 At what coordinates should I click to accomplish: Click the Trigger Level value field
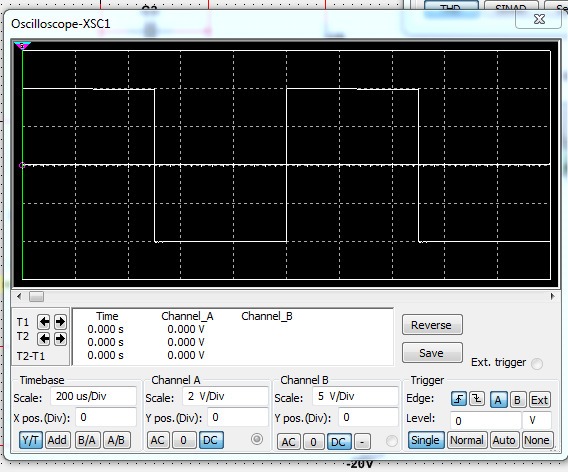[x=485, y=421]
